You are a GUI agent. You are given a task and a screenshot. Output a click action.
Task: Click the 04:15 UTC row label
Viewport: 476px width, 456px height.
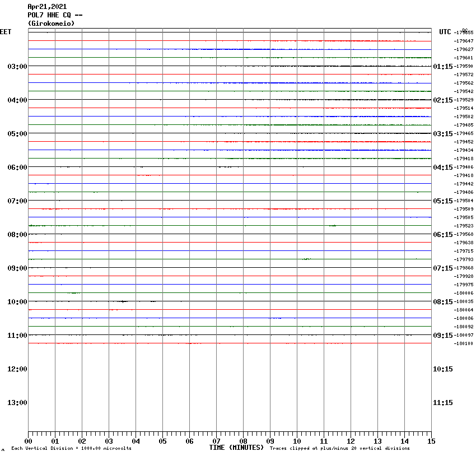click(x=443, y=167)
